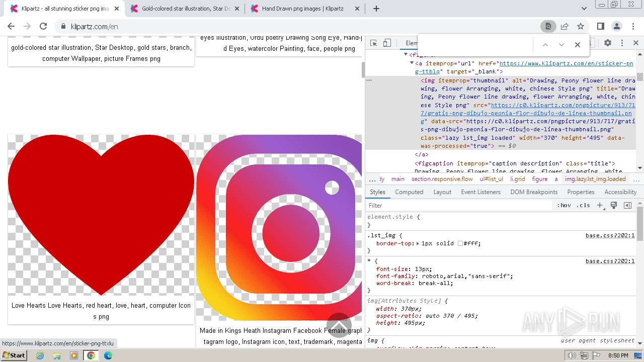The image size is (644, 362).
Task: Open the tab search dropdown arrow
Action: tap(584, 9)
